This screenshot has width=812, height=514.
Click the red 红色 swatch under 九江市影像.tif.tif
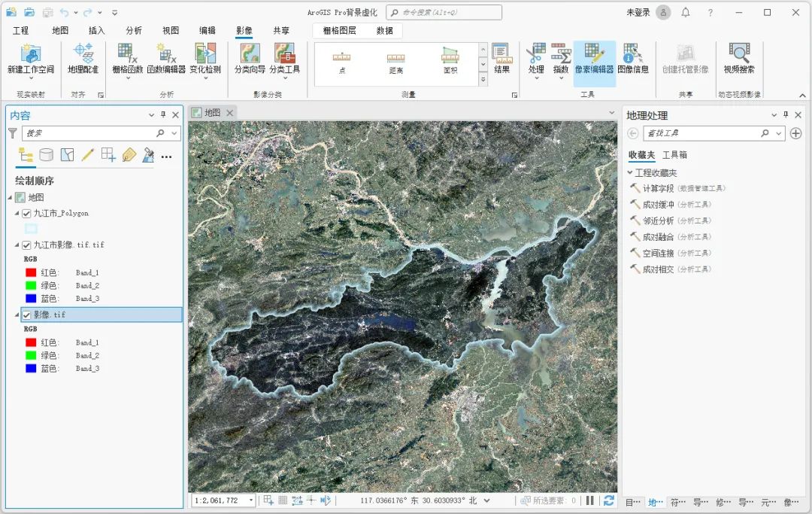coord(31,272)
